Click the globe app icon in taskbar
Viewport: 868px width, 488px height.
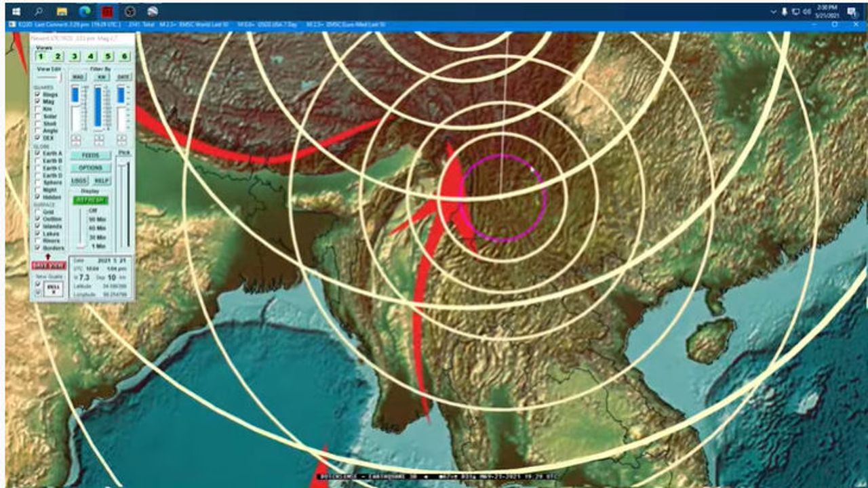(153, 12)
